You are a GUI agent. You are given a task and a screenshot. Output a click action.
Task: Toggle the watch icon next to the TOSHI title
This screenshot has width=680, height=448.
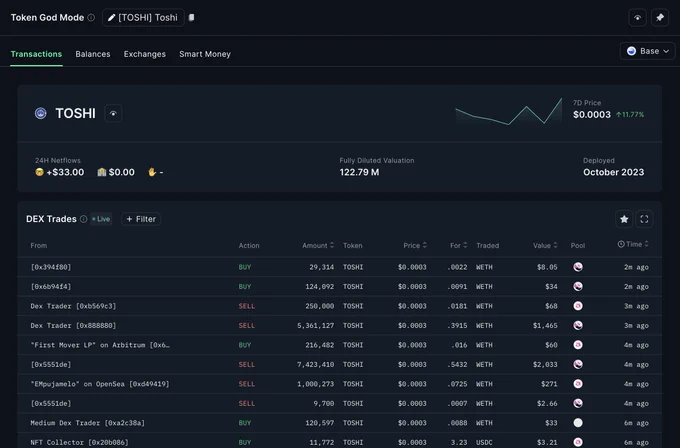click(x=113, y=114)
